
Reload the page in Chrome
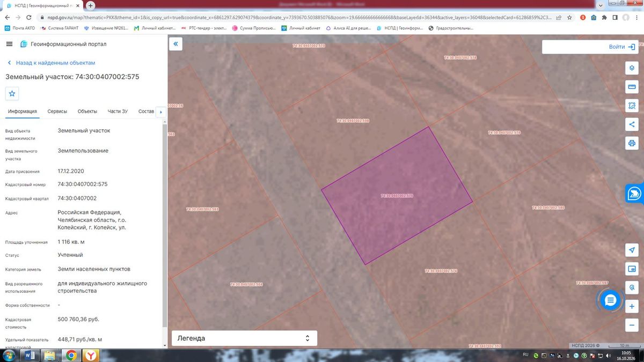click(30, 17)
